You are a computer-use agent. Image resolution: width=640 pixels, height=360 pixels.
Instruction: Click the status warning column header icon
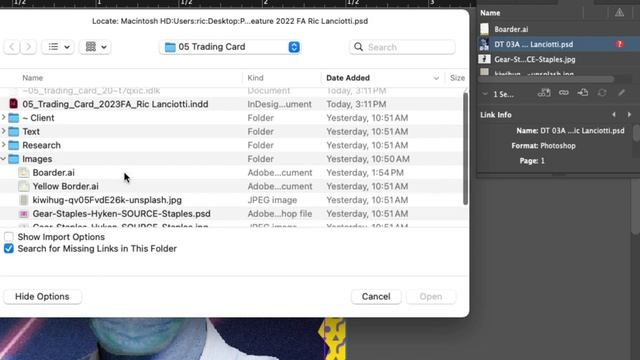point(620,13)
